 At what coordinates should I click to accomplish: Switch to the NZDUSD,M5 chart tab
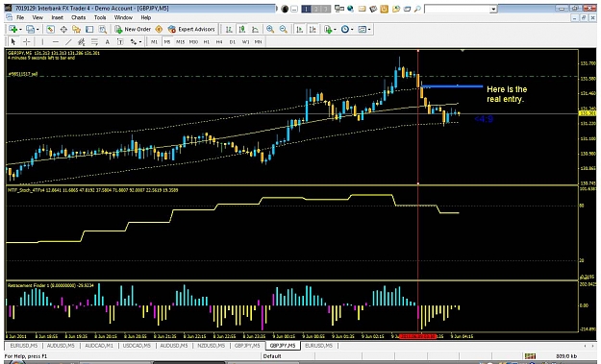212,346
